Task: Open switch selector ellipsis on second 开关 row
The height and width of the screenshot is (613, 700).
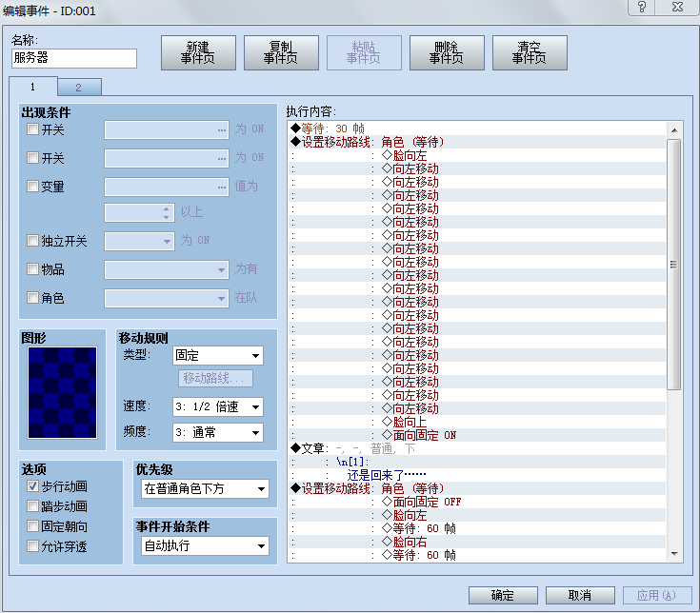Action: tap(221, 158)
